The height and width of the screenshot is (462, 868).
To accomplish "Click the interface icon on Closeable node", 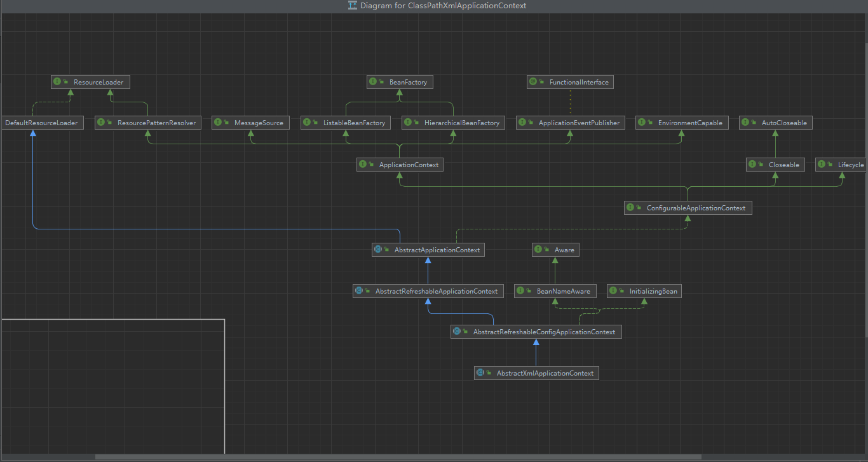I will (x=752, y=165).
